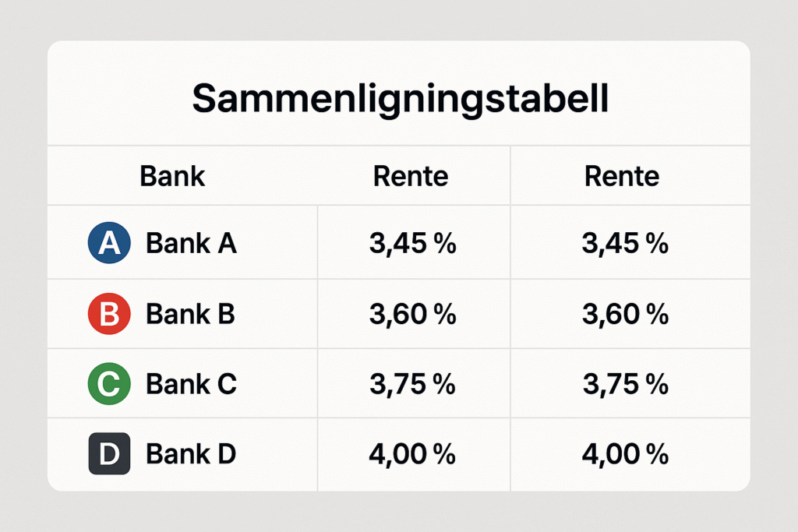Click 3,45 % in the middle Rente column
This screenshot has height=532, width=798.
(x=412, y=244)
